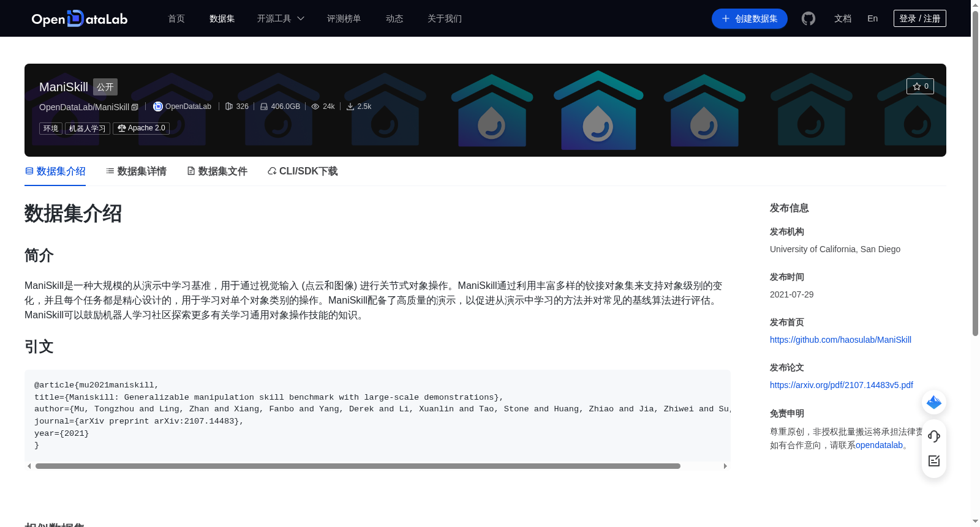This screenshot has width=980, height=527.
Task: Click the University of California, San Diego text
Action: [835, 249]
